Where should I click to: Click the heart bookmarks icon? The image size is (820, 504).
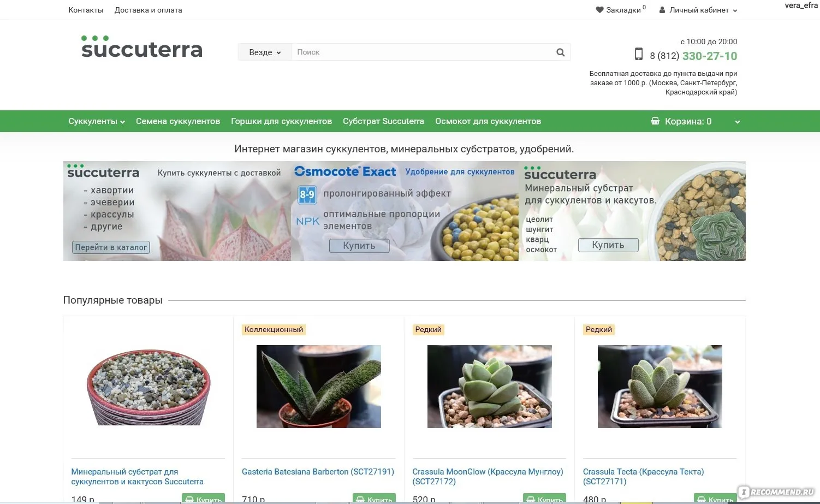tap(599, 10)
